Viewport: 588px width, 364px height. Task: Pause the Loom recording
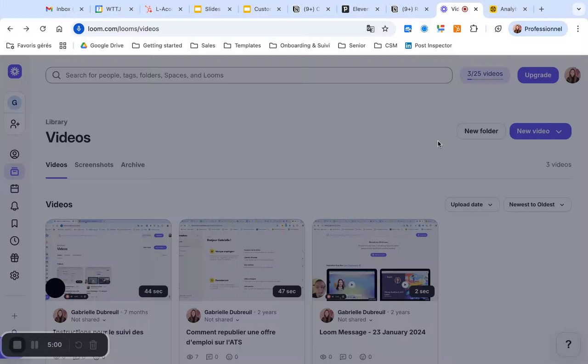pos(34,345)
